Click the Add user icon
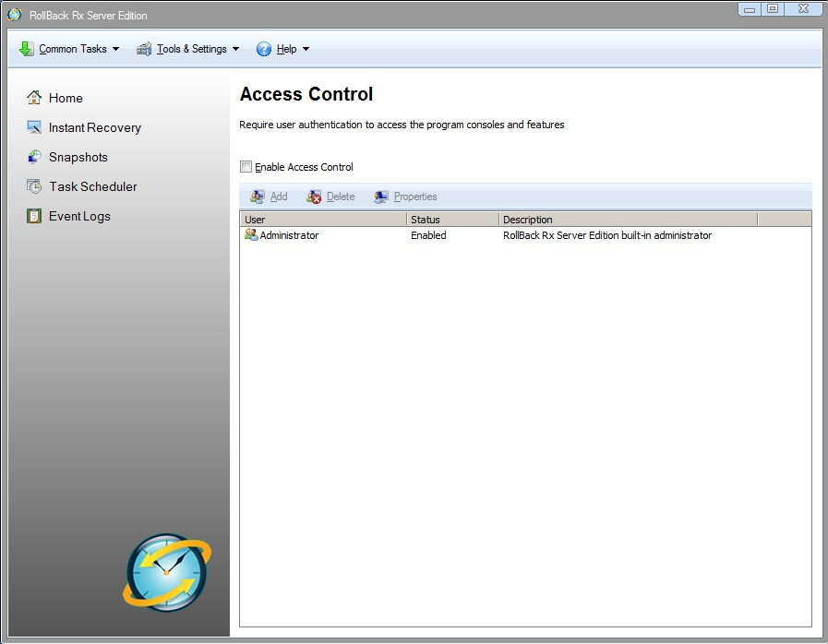The width and height of the screenshot is (828, 644). (258, 197)
